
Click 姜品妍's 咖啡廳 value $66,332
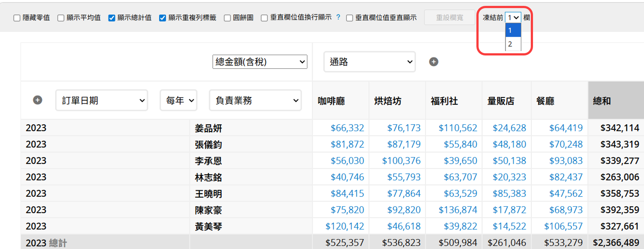[347, 128]
